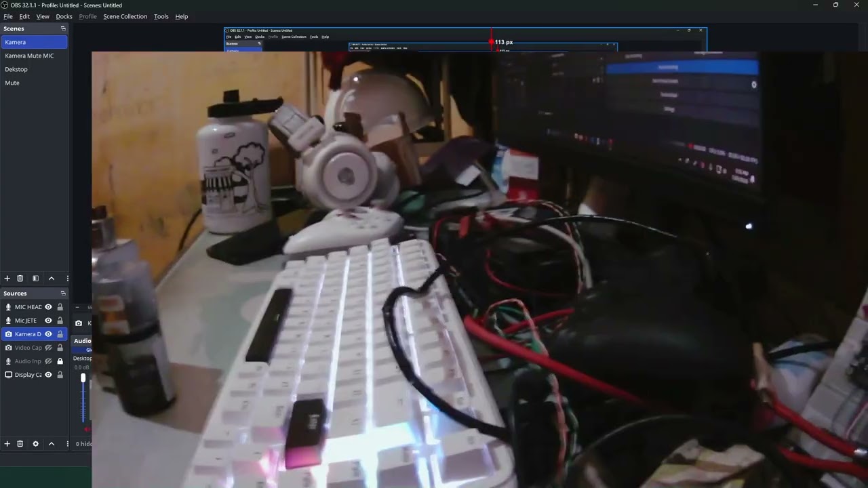Toggle visibility of the Kamera D source
The image size is (868, 488).
click(x=48, y=334)
